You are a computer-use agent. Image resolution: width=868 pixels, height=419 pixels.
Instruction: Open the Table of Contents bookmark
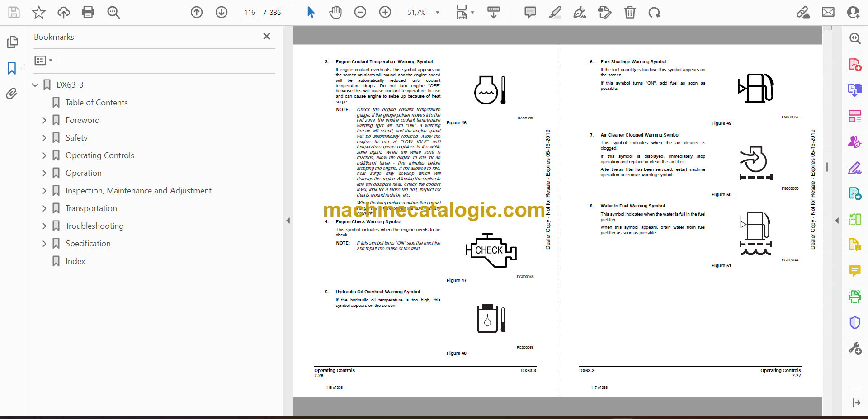(96, 103)
